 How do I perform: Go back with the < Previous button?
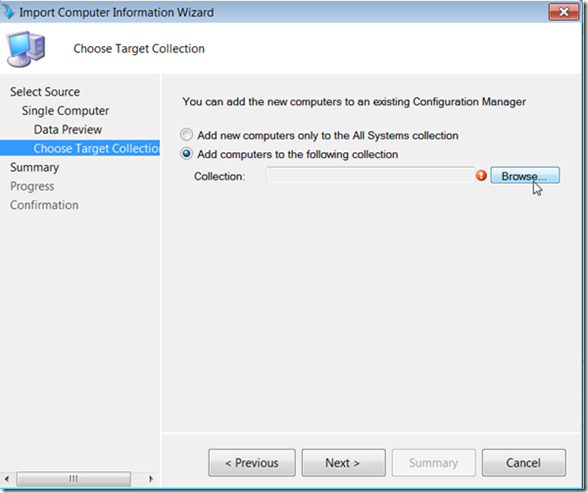tap(252, 463)
